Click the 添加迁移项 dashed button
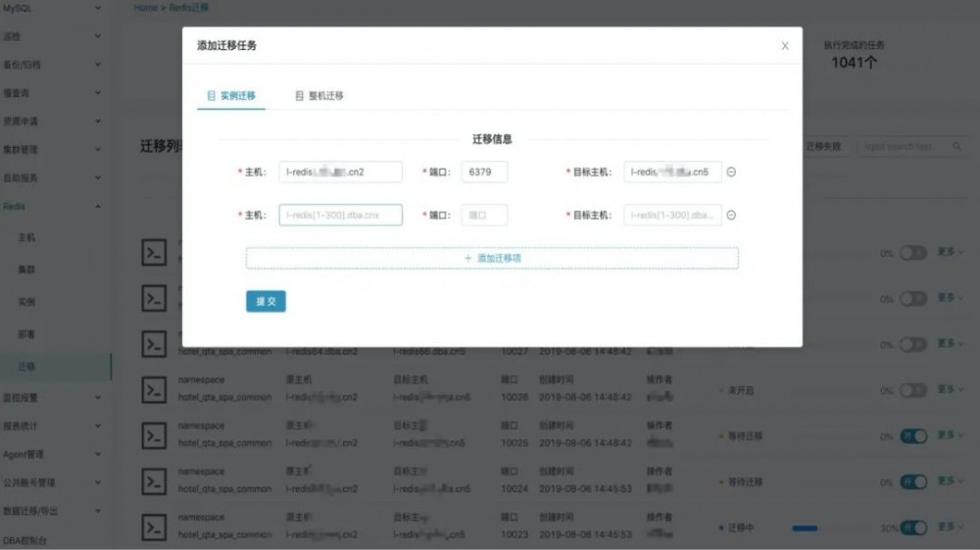Screen dimensions: 980x550 click(492, 258)
